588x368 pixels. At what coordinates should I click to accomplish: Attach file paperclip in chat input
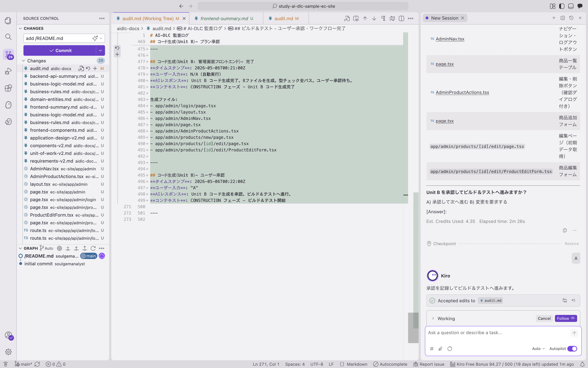[x=440, y=349]
